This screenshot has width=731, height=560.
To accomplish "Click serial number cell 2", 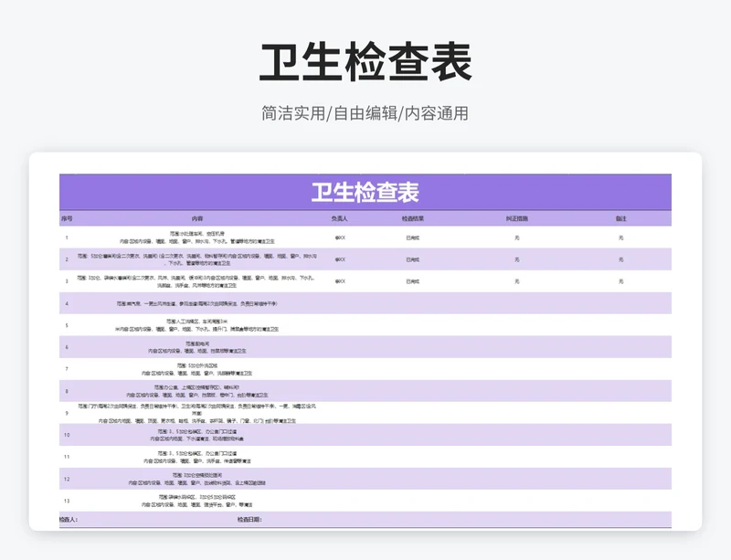I will click(67, 259).
